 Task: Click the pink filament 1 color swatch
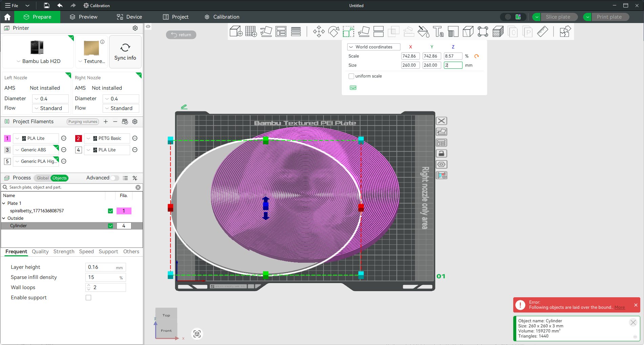(x=7, y=138)
